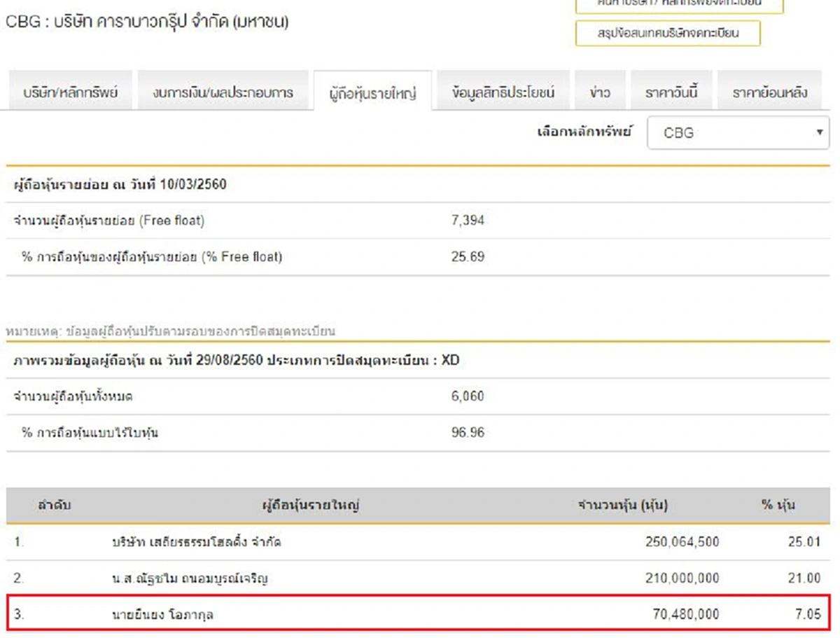Click the หมายเหตุ note line
Screen dimensions: 840x638
tap(171, 331)
